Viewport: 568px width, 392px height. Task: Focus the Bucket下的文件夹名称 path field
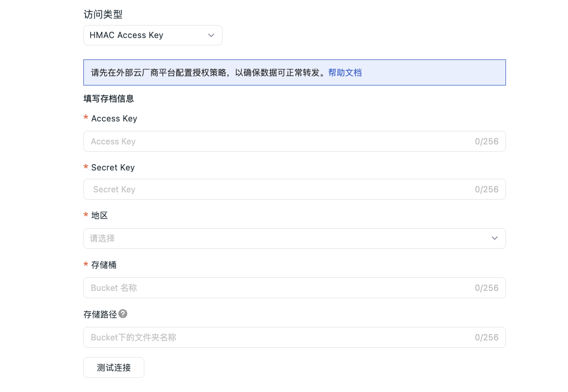pyautogui.click(x=294, y=337)
